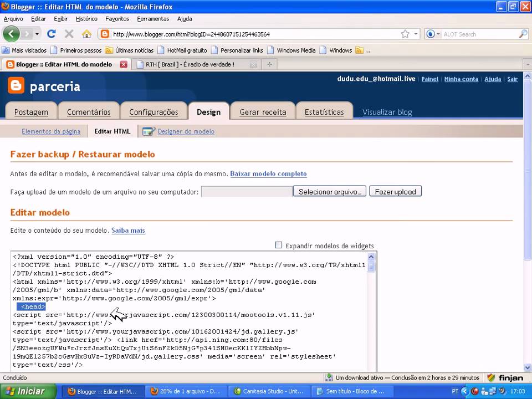Open the Visualizar blog link

(387, 112)
